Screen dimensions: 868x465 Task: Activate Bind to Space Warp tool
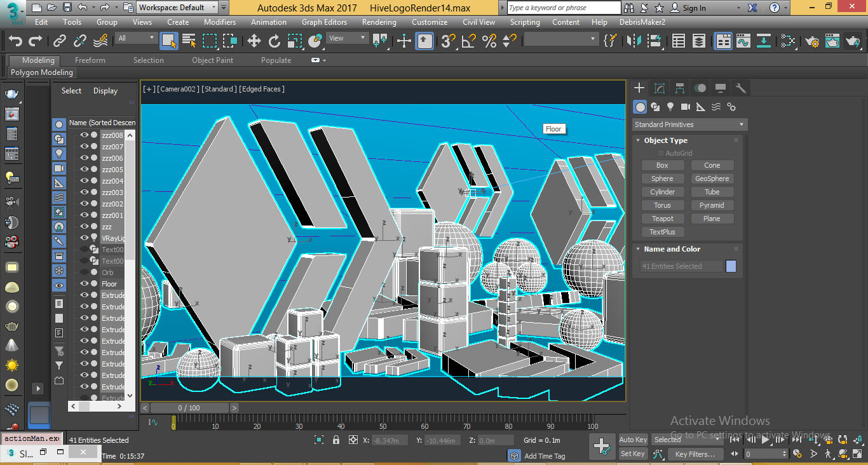point(100,41)
